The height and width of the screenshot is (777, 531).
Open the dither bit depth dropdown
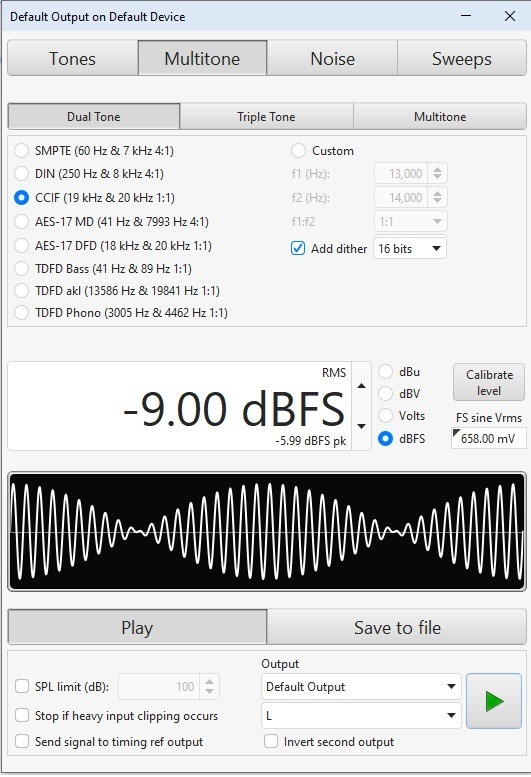(x=410, y=248)
